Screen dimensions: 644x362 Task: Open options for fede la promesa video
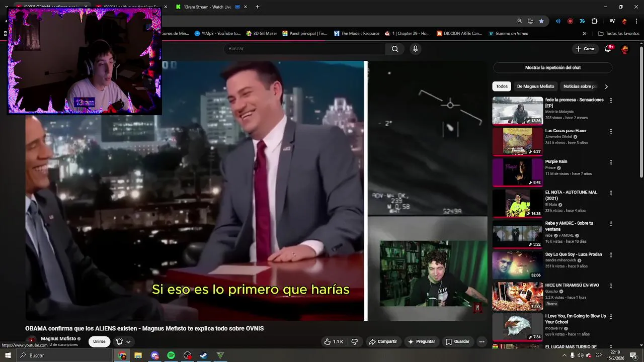coord(611,101)
